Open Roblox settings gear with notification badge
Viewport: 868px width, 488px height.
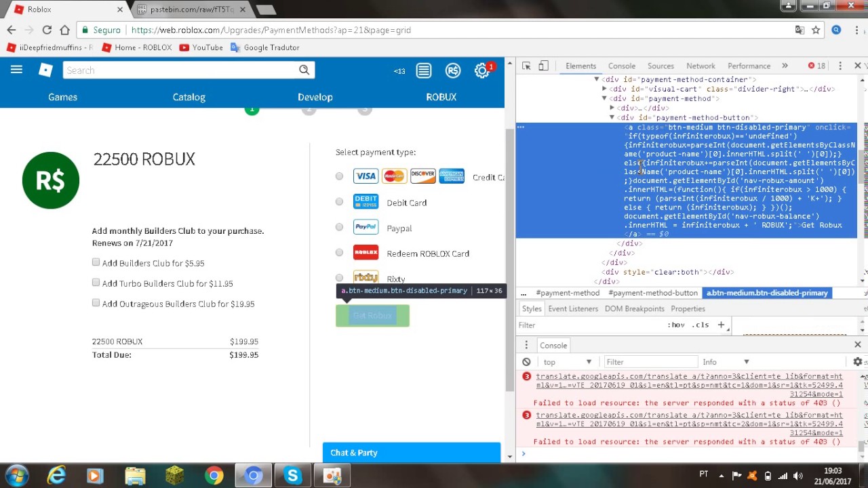[x=482, y=70]
